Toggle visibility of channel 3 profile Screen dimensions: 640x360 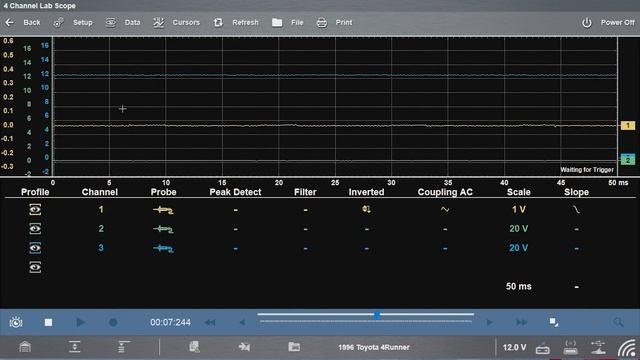point(35,248)
